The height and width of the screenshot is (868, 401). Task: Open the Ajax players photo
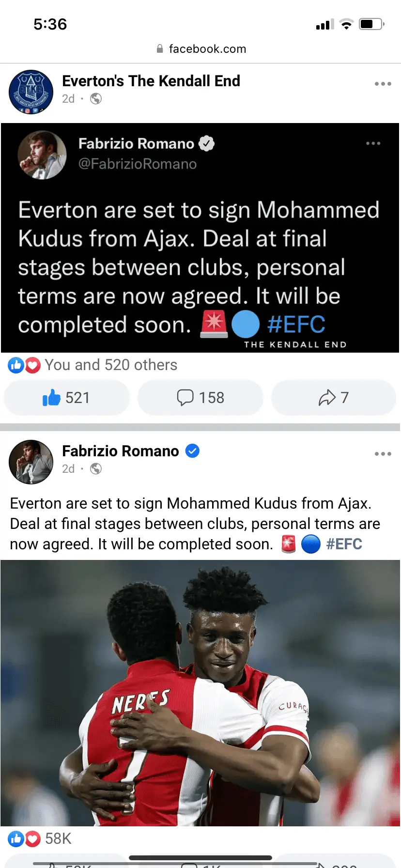pyautogui.click(x=200, y=693)
